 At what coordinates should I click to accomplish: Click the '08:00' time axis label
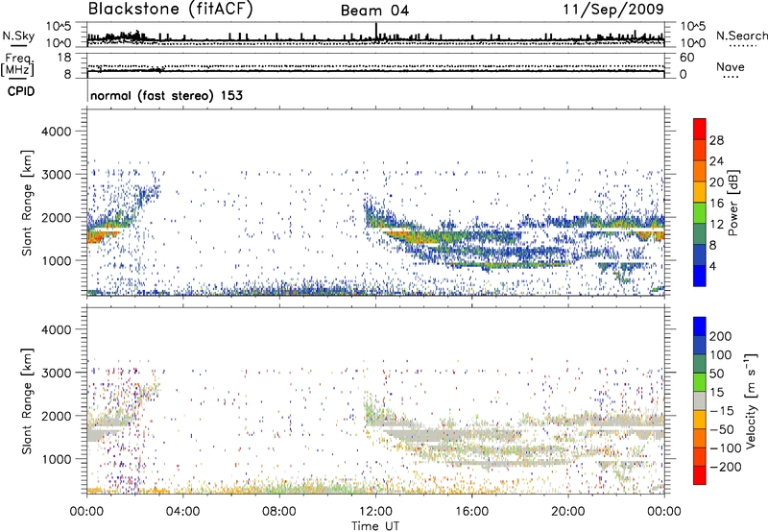278,512
